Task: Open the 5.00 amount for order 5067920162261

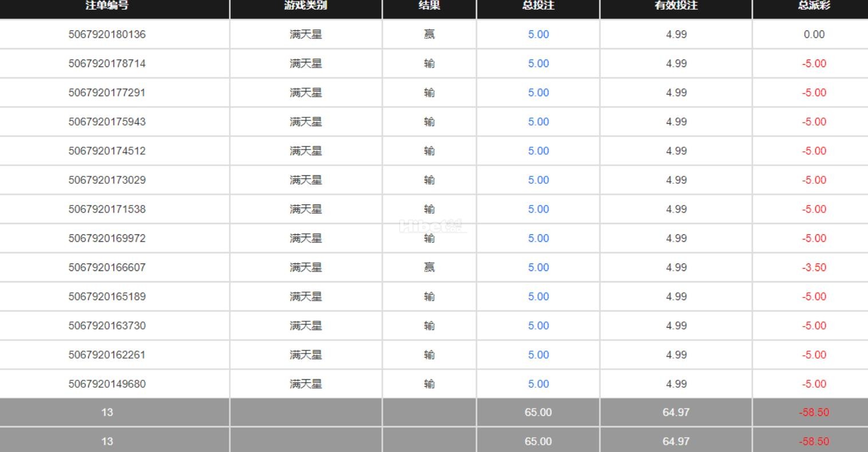Action: [538, 355]
